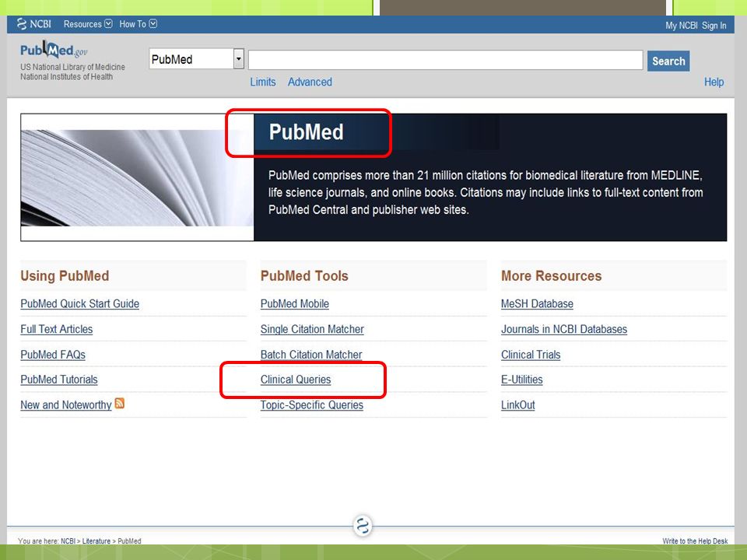Image resolution: width=747 pixels, height=560 pixels.
Task: Open New and Noteworthy link
Action: coord(66,404)
